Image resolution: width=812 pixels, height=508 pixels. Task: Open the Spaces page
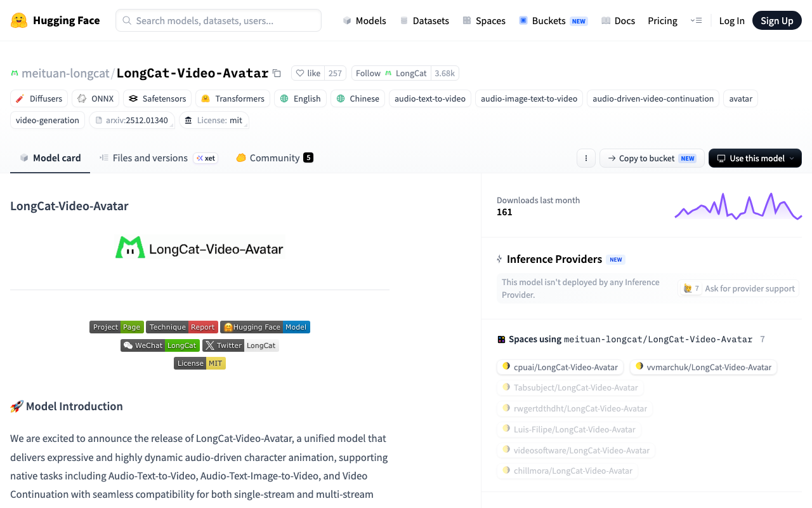(x=484, y=20)
